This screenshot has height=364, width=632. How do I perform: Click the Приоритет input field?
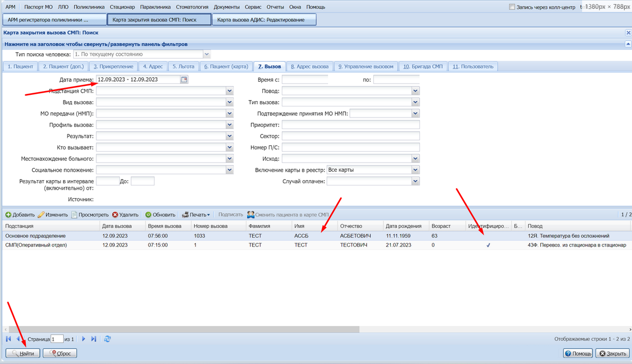350,125
